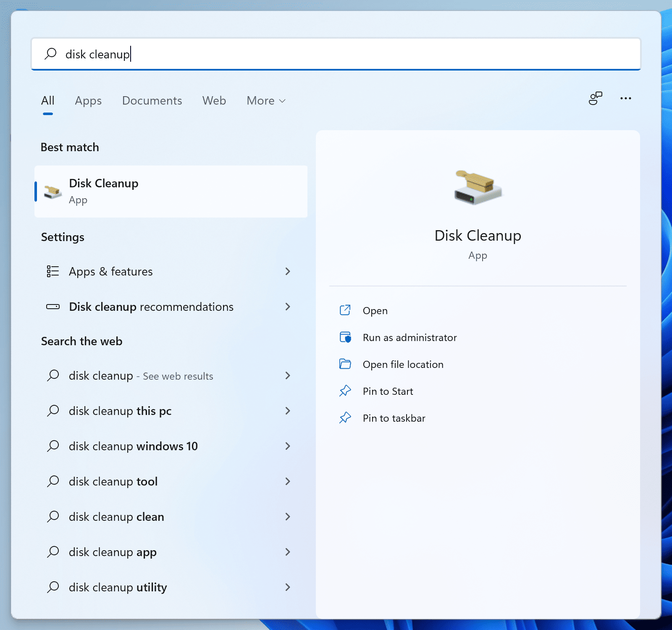Click the Pin to Start pin icon
672x630 pixels.
345,391
